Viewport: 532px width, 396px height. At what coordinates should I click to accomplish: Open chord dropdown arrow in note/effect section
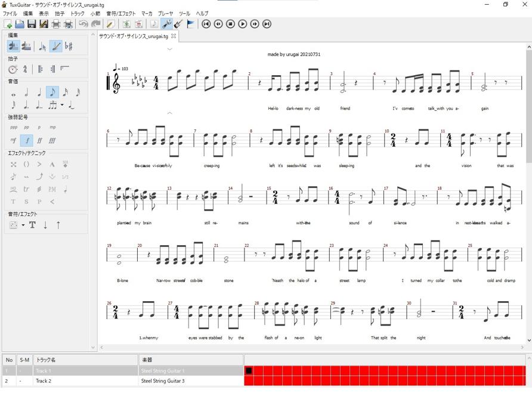[23, 225]
